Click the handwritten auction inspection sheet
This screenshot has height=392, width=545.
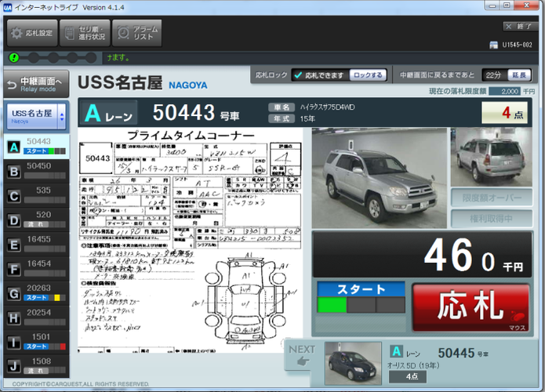[190, 241]
